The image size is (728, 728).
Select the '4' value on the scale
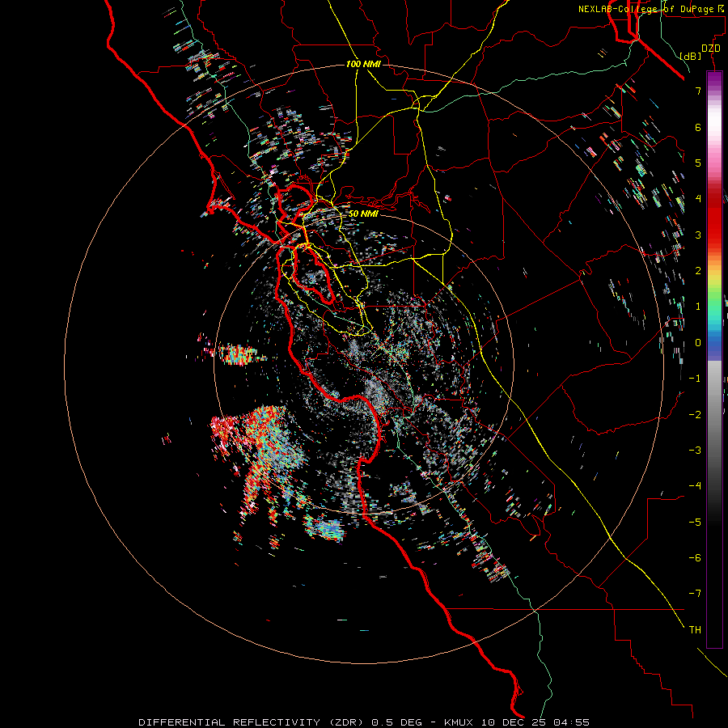(698, 199)
